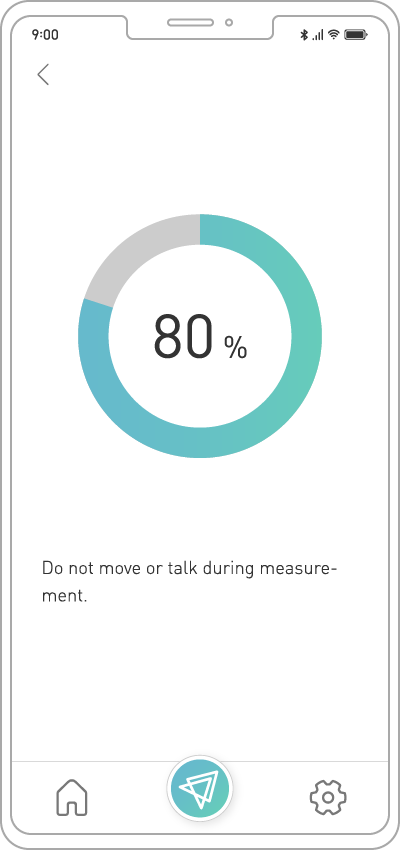Image resolution: width=400 pixels, height=850 pixels.
Task: Tap the 9:00 clock in status bar
Action: click(45, 35)
